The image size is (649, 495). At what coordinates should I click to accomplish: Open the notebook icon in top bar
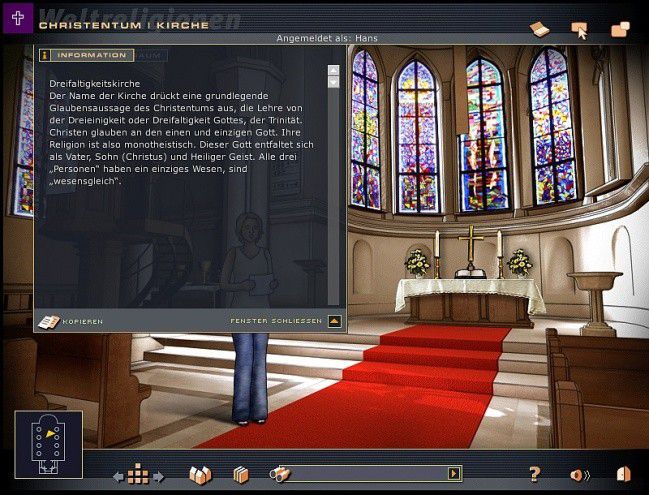click(539, 29)
